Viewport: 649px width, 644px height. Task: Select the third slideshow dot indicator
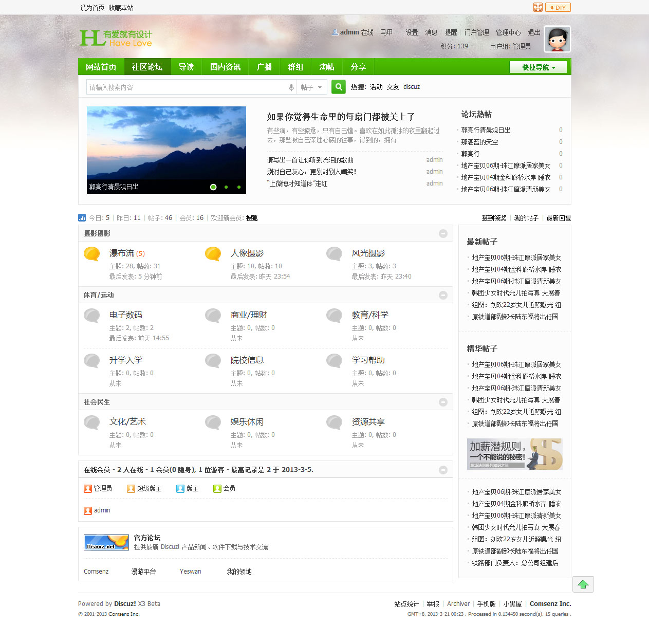pyautogui.click(x=239, y=187)
